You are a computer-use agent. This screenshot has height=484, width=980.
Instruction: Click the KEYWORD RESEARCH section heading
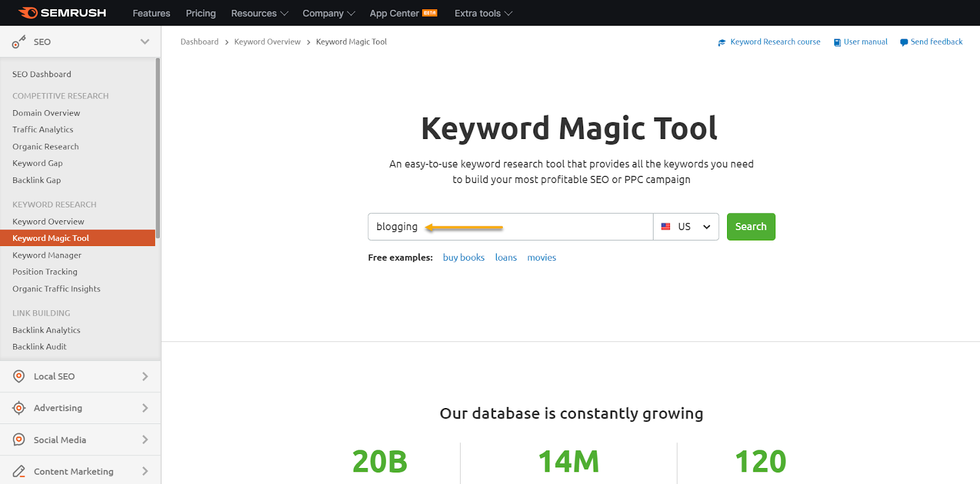point(55,204)
